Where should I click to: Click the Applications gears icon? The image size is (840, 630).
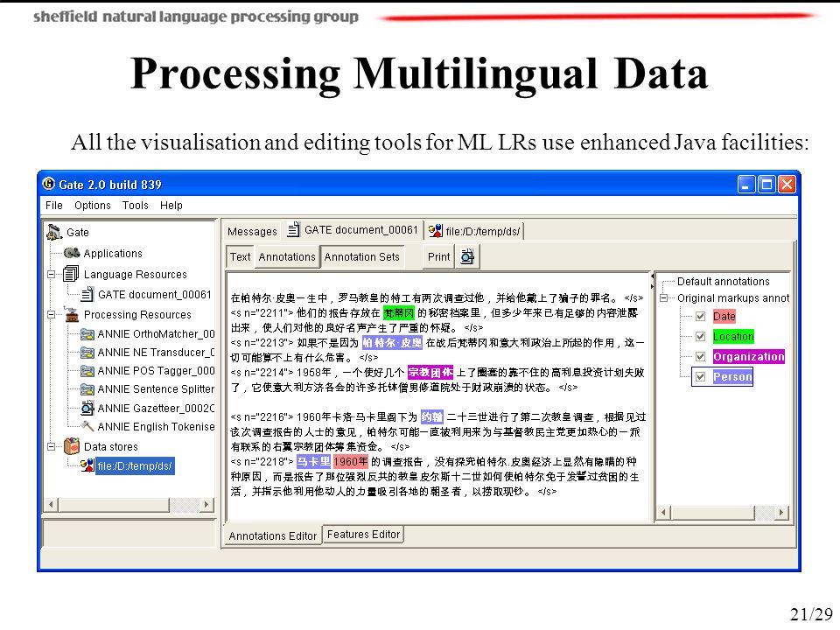72,253
